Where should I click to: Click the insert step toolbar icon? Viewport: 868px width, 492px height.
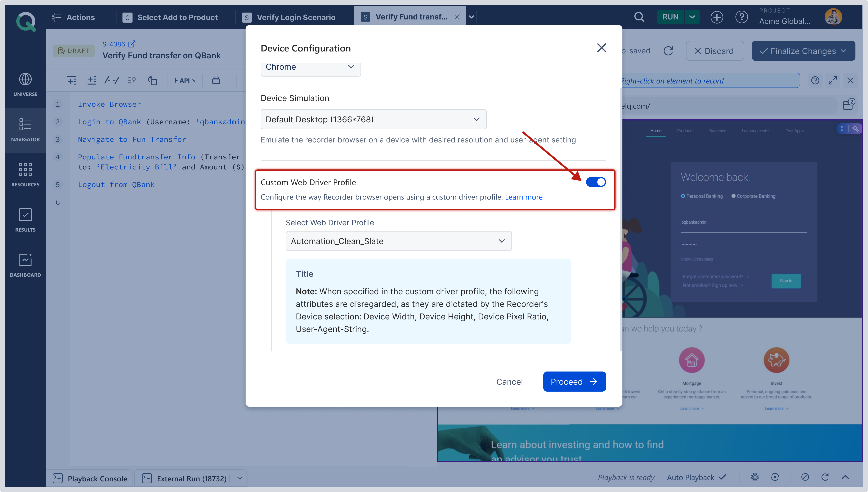pyautogui.click(x=72, y=80)
